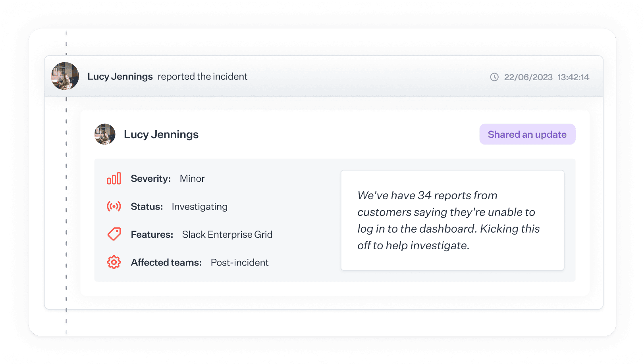Select the Status broadcast signal icon
644x364 pixels.
click(114, 206)
